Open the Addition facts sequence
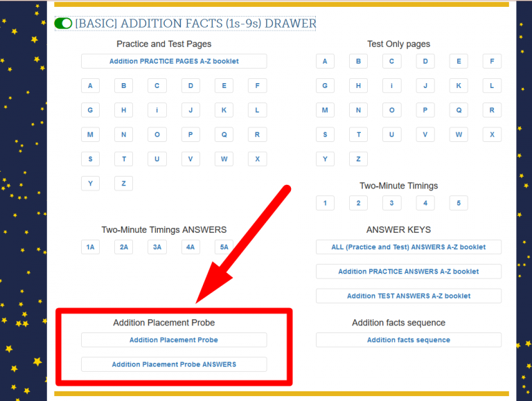Image resolution: width=532 pixels, height=401 pixels. coord(409,340)
